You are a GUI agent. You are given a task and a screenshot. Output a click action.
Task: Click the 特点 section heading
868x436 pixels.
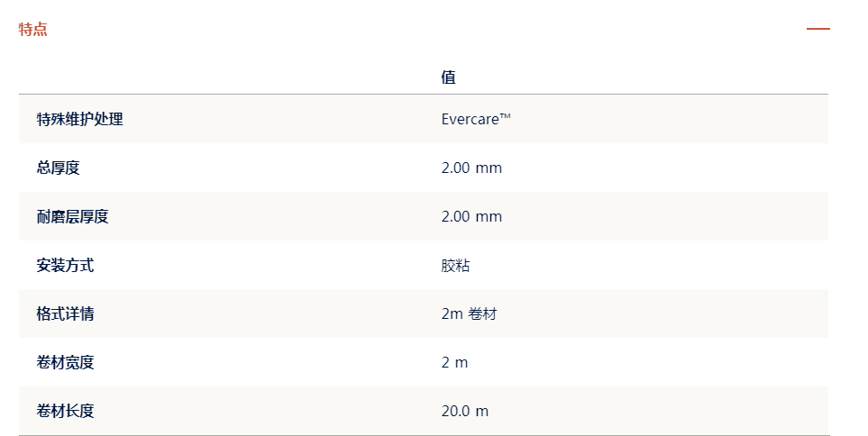(33, 29)
